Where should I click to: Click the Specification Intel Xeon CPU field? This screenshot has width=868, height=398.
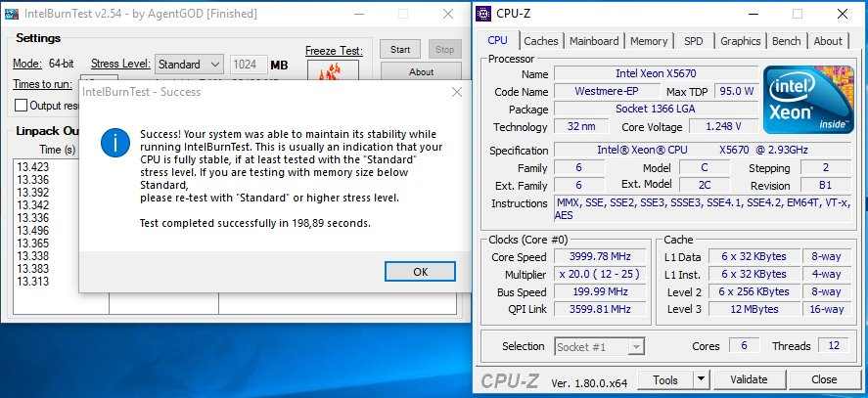tap(703, 150)
